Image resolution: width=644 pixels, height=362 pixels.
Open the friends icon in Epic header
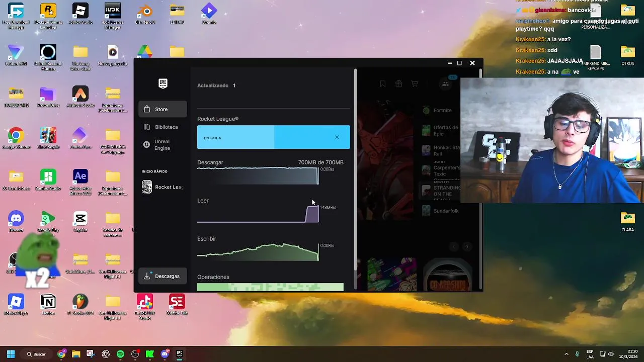(x=445, y=84)
